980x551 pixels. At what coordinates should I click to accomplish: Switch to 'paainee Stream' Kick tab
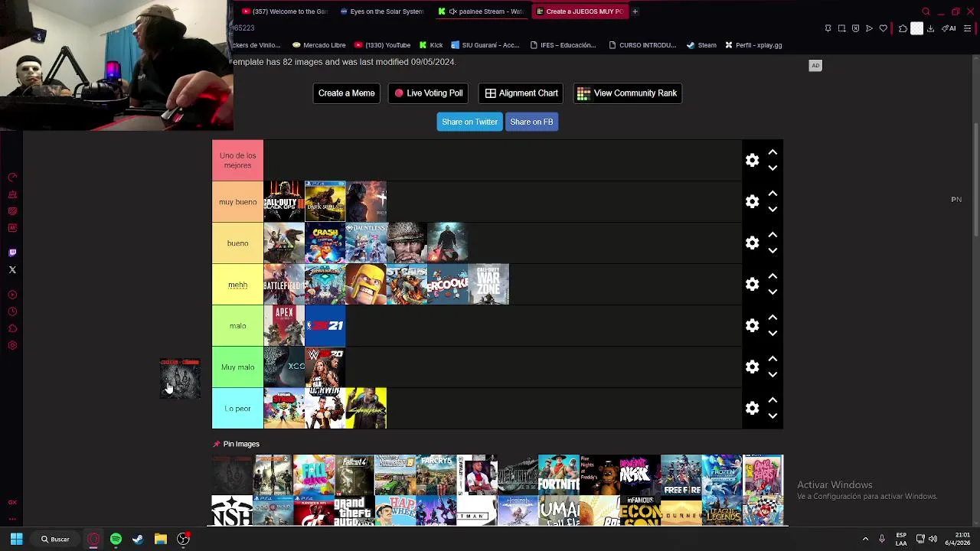[481, 11]
